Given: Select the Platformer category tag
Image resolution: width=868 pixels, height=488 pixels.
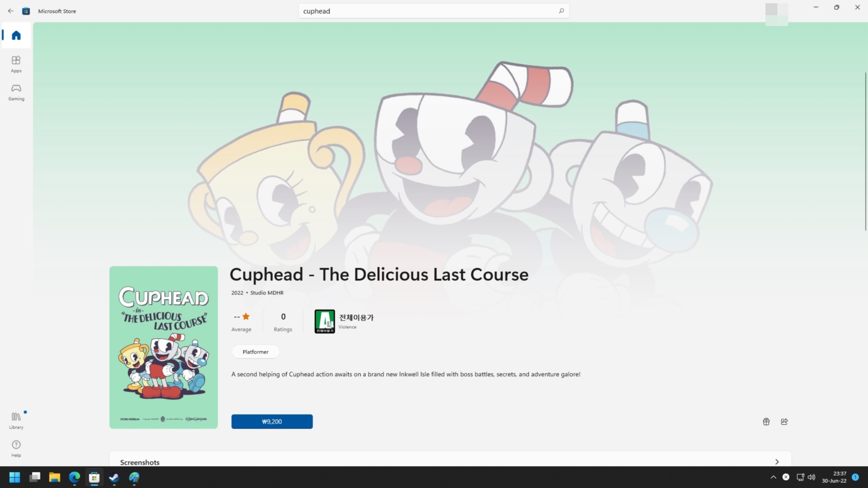Looking at the screenshot, I should coord(256,352).
